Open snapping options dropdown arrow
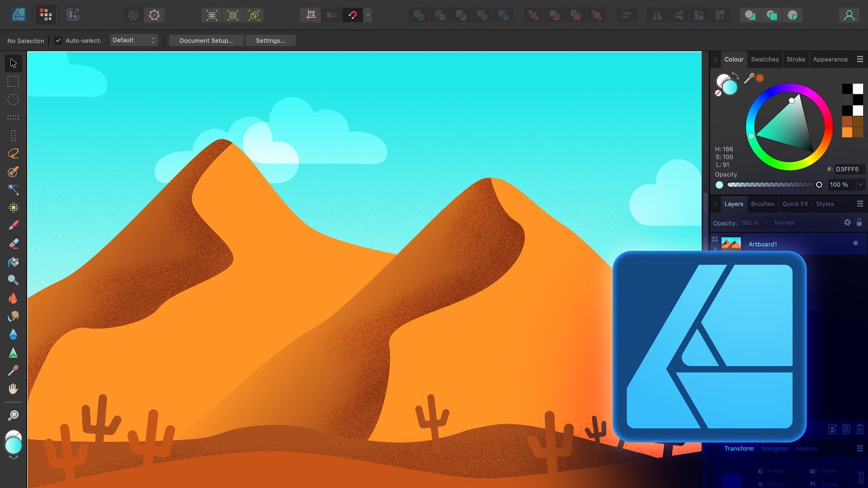 click(368, 15)
